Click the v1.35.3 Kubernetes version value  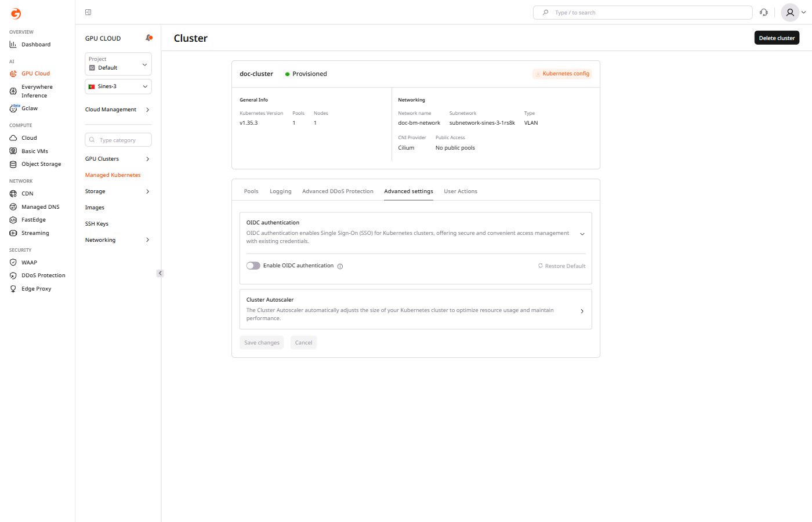[248, 123]
